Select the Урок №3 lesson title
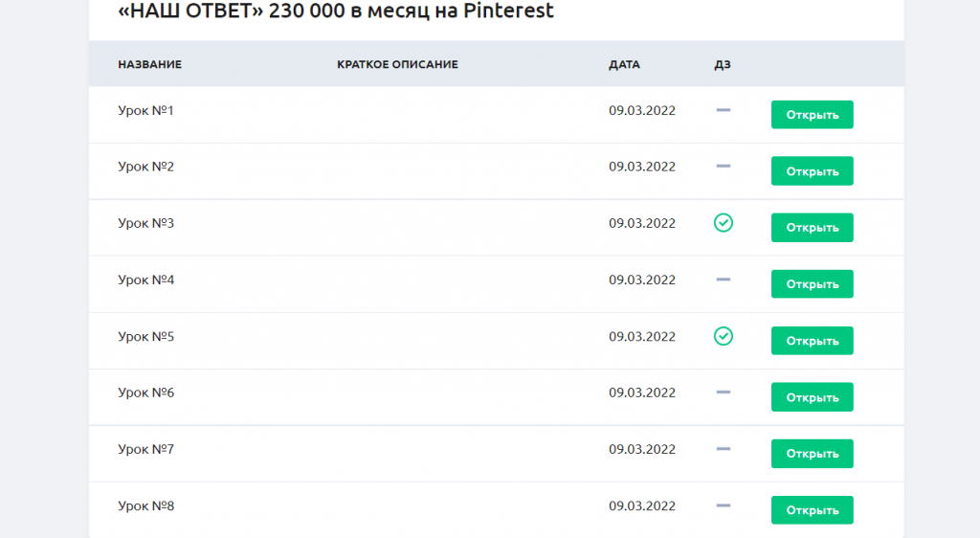980x538 pixels. (145, 223)
